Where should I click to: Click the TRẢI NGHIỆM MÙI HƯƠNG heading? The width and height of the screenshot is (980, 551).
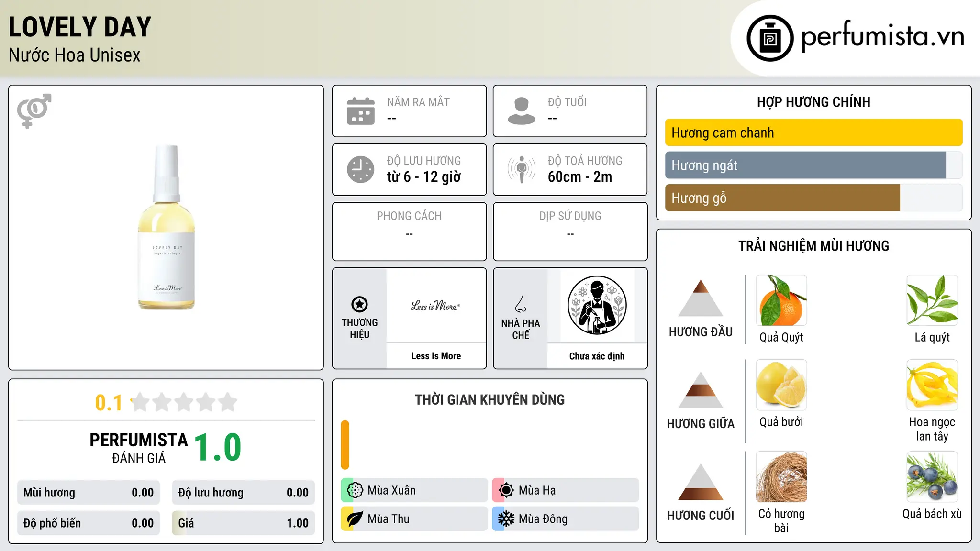point(813,246)
